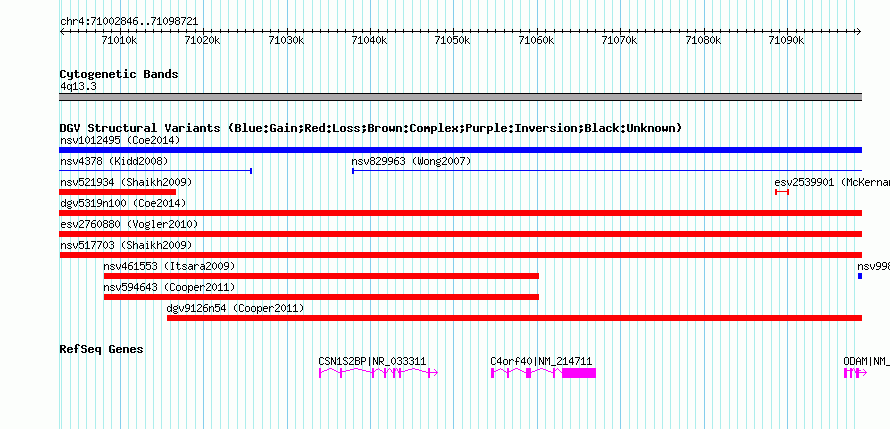The height and width of the screenshot is (429, 890).
Task: Open the esv2760880 (Vogler2010) label
Action: click(129, 225)
